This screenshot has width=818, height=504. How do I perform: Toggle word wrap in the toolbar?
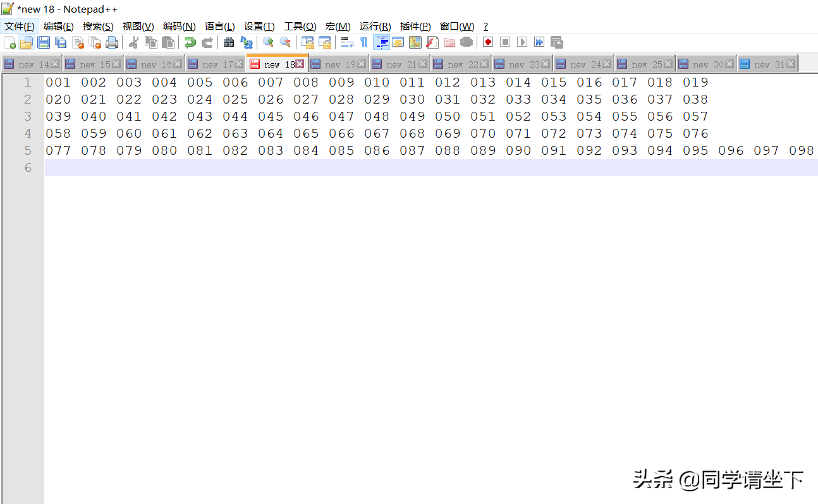[346, 42]
